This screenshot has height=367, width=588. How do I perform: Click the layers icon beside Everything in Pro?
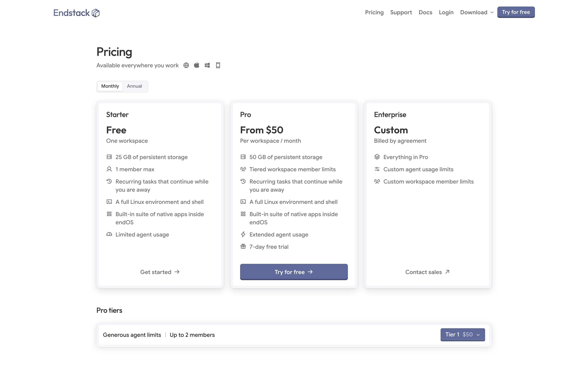coord(377,157)
